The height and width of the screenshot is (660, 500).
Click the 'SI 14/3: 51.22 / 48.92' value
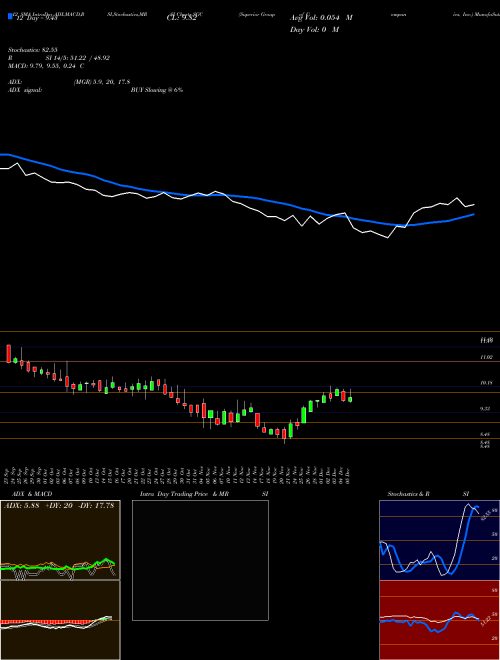point(78,58)
